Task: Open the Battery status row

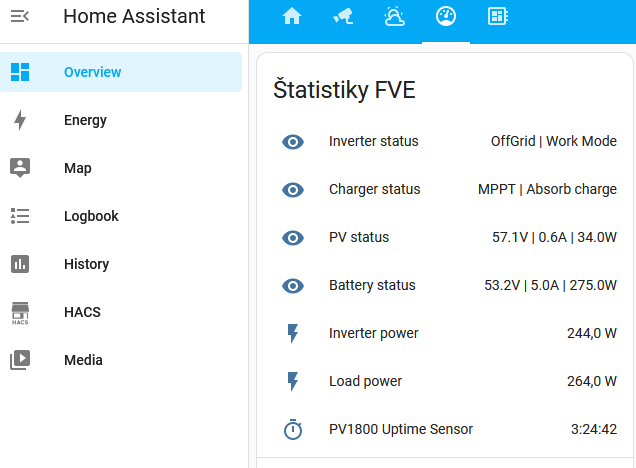Action: pos(372,286)
